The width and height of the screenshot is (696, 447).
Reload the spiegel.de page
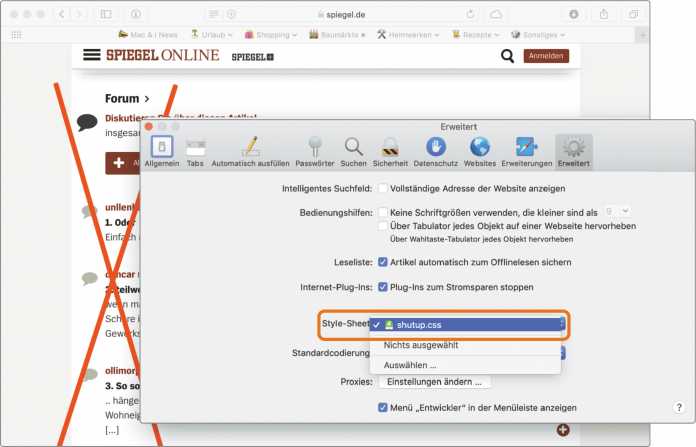(470, 14)
